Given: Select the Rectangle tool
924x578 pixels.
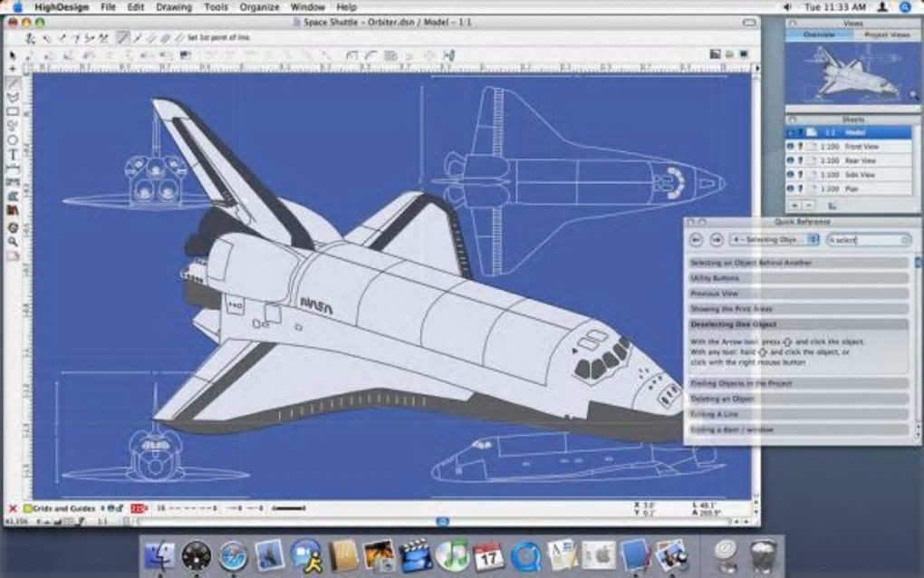Looking at the screenshot, I should (13, 111).
